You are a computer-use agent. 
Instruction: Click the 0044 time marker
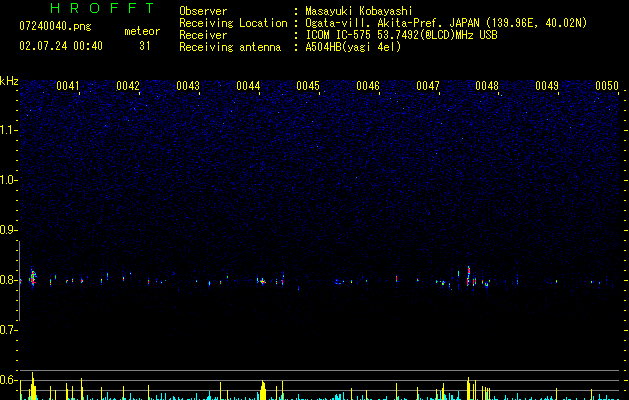tap(248, 86)
